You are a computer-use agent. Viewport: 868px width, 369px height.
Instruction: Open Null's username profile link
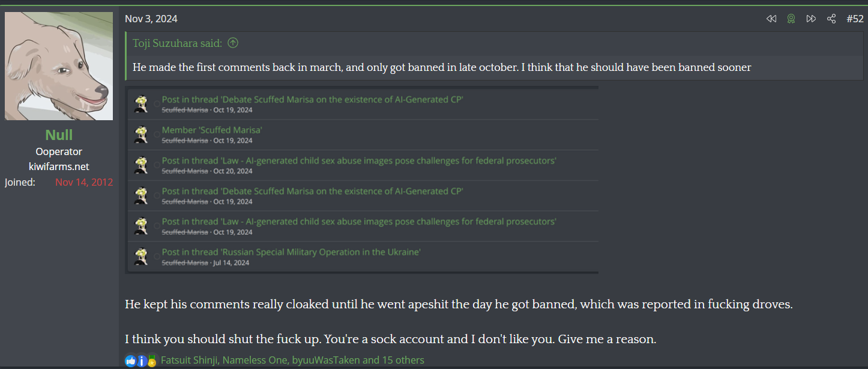[x=59, y=135]
